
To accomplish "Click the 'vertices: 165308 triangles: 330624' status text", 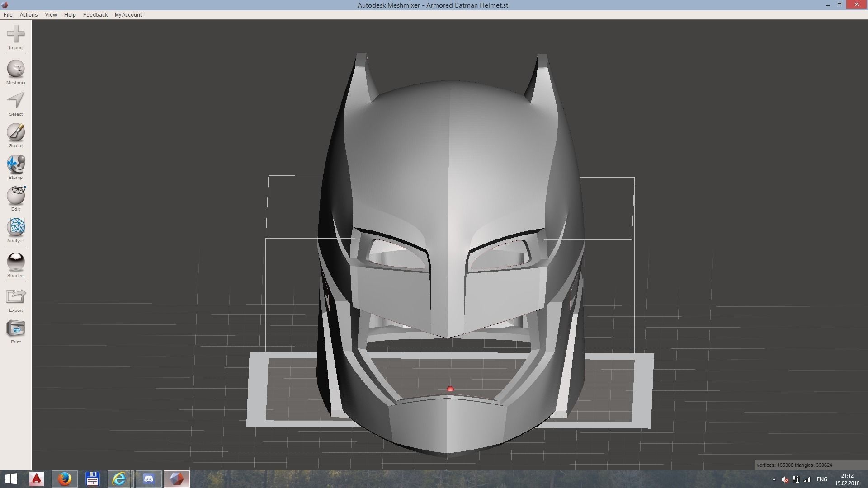I will click(794, 465).
